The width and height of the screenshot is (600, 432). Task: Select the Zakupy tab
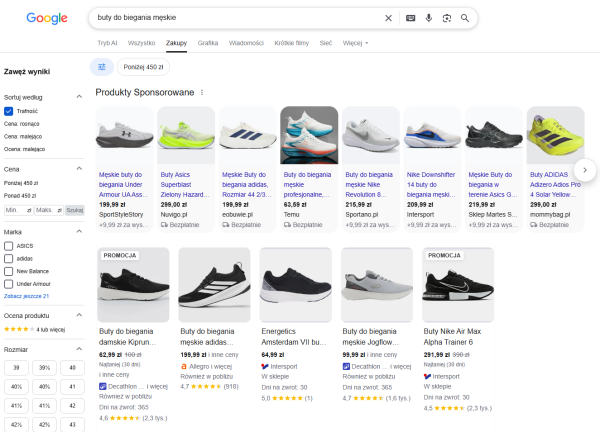(x=176, y=43)
